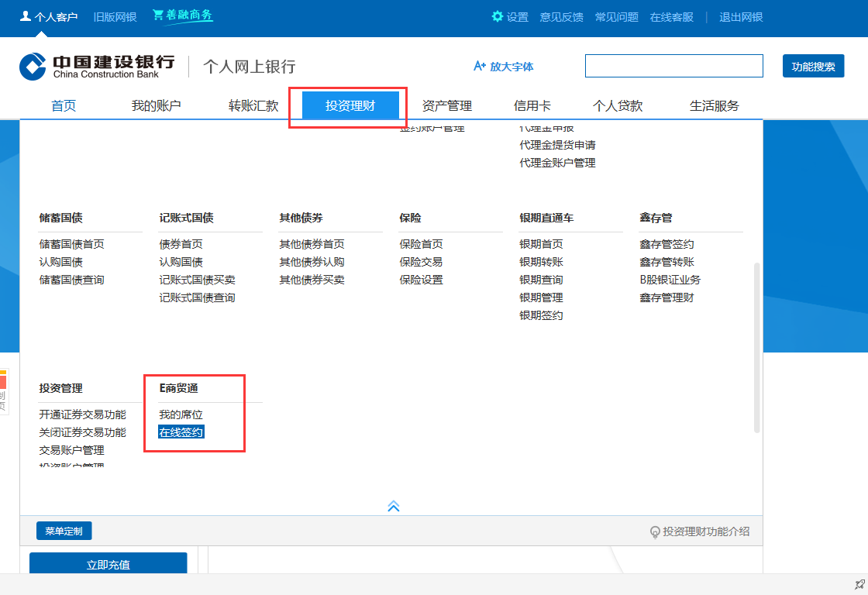
Task: Open 储蓄国债首页
Action: 71,244
